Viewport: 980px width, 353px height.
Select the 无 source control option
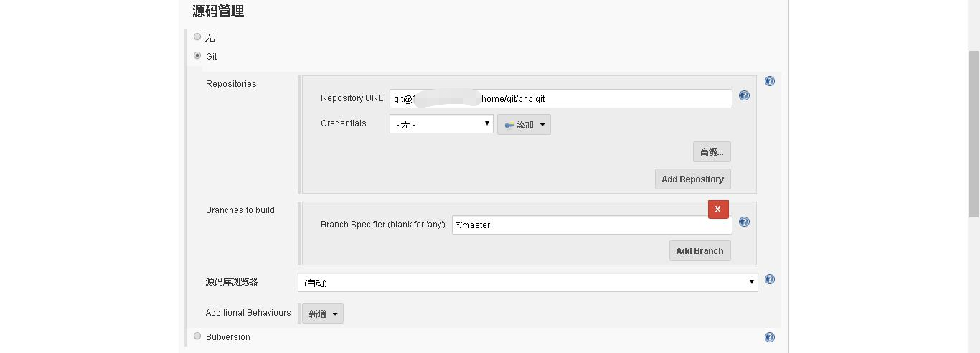tap(197, 37)
